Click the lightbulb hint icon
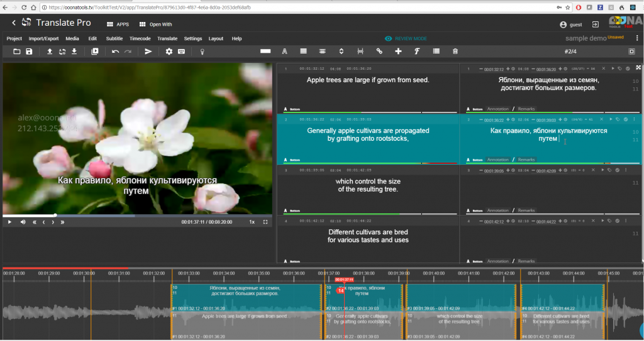 click(203, 51)
